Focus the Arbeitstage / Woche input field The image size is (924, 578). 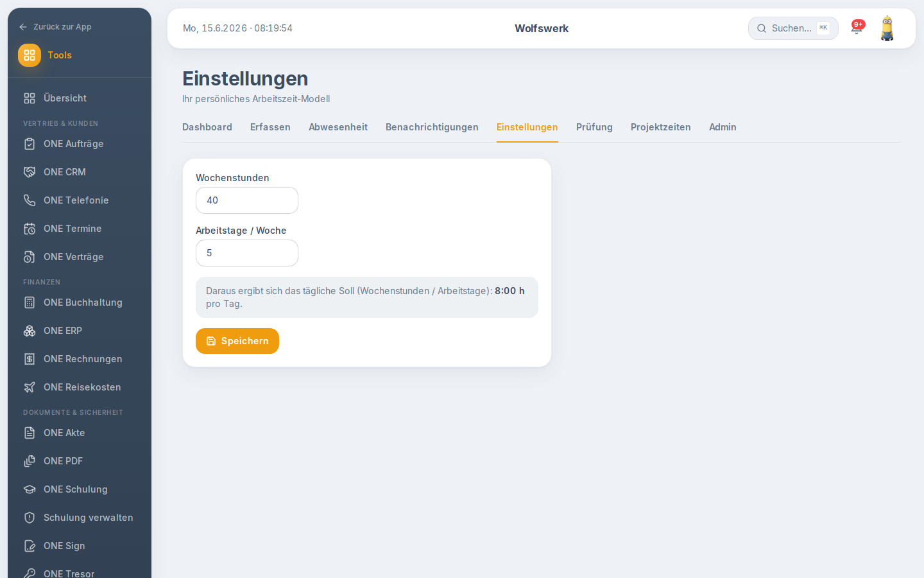(247, 253)
